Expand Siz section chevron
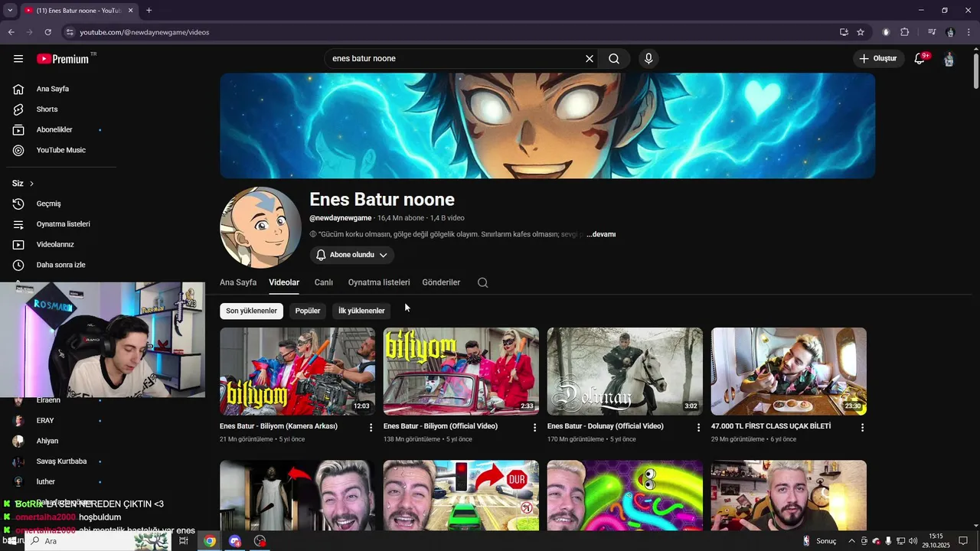The width and height of the screenshot is (980, 551). pos(31,184)
